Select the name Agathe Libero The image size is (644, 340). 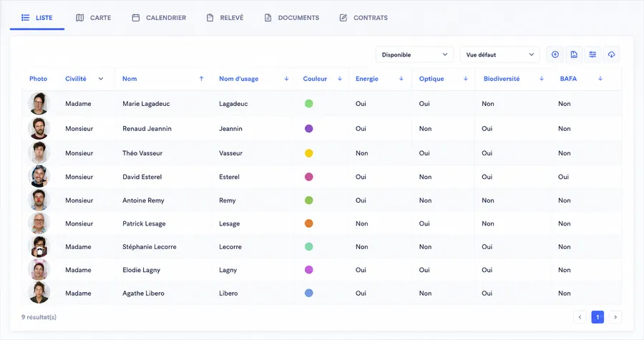[143, 293]
